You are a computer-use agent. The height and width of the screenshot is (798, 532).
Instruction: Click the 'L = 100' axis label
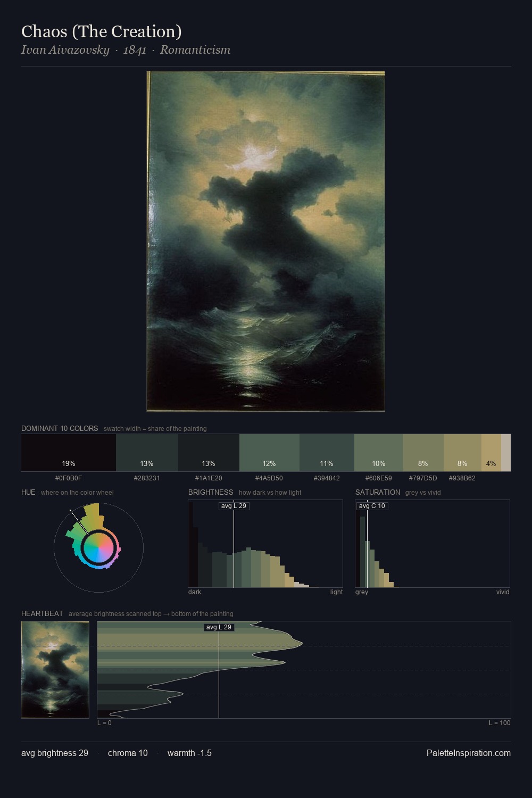pos(500,723)
